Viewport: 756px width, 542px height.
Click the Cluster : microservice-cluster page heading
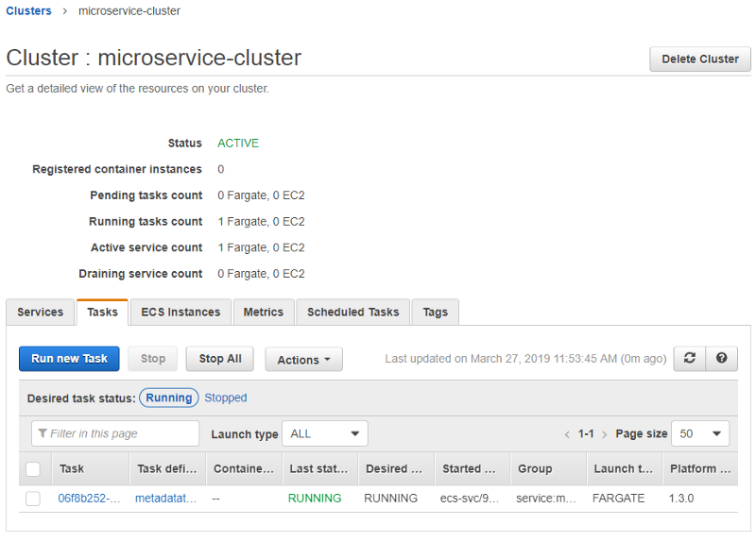pyautogui.click(x=154, y=58)
